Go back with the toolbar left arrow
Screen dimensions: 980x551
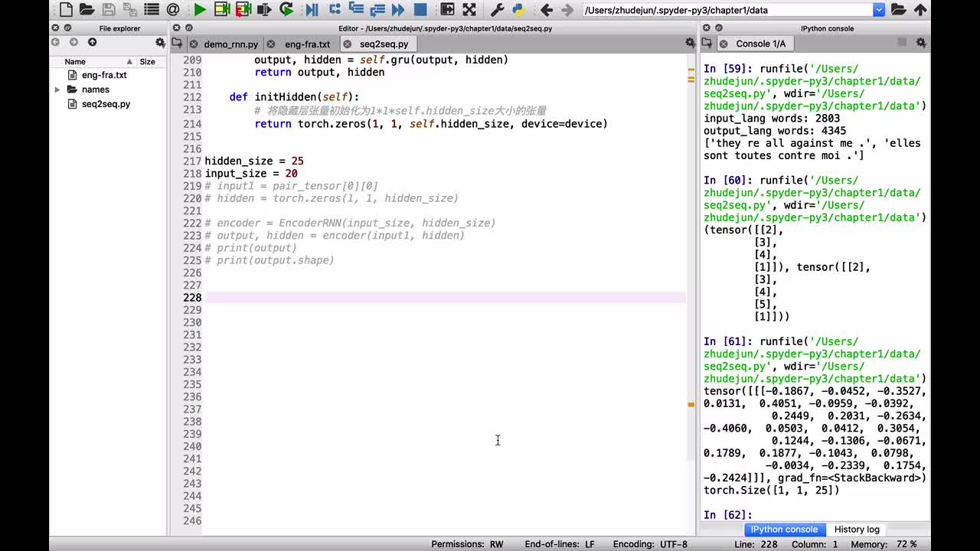[546, 10]
